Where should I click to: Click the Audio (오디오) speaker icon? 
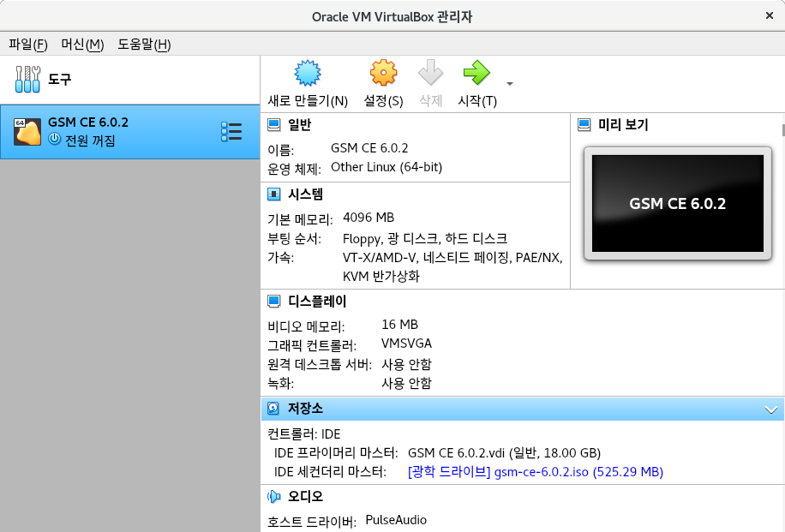pyautogui.click(x=274, y=497)
